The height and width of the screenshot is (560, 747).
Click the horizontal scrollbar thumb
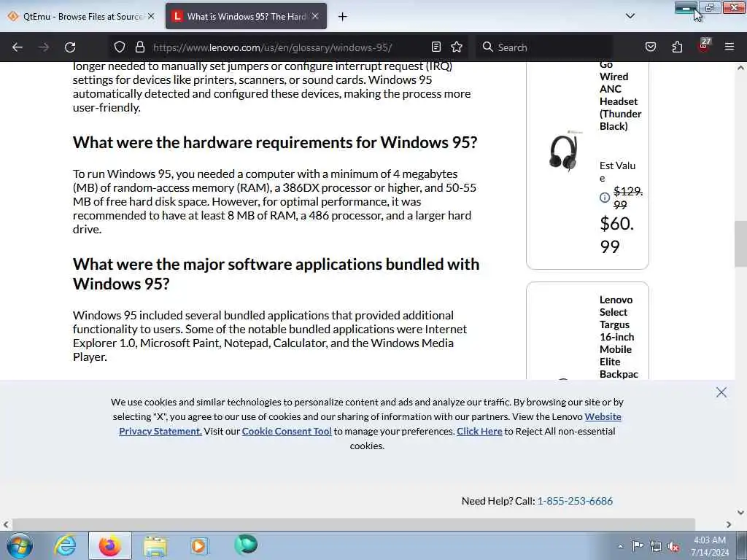(354, 524)
